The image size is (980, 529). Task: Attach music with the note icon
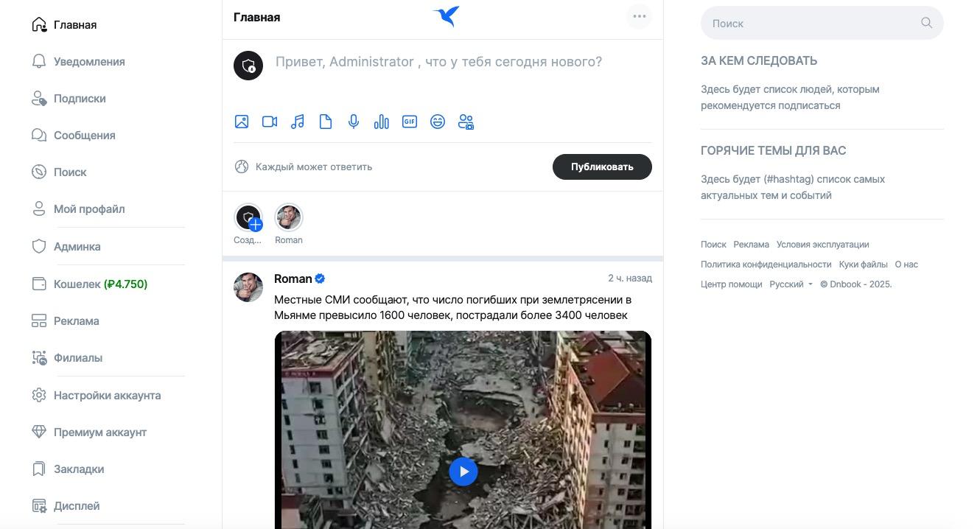coord(298,122)
